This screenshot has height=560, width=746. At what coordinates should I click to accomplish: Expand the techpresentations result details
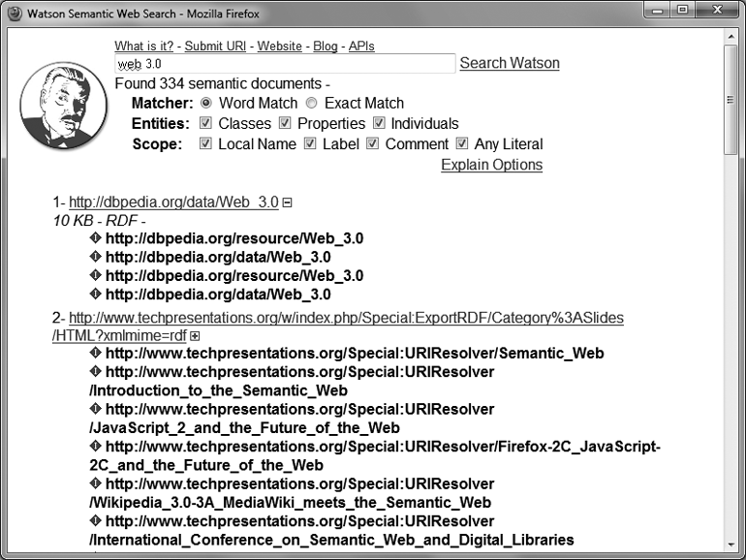click(195, 335)
